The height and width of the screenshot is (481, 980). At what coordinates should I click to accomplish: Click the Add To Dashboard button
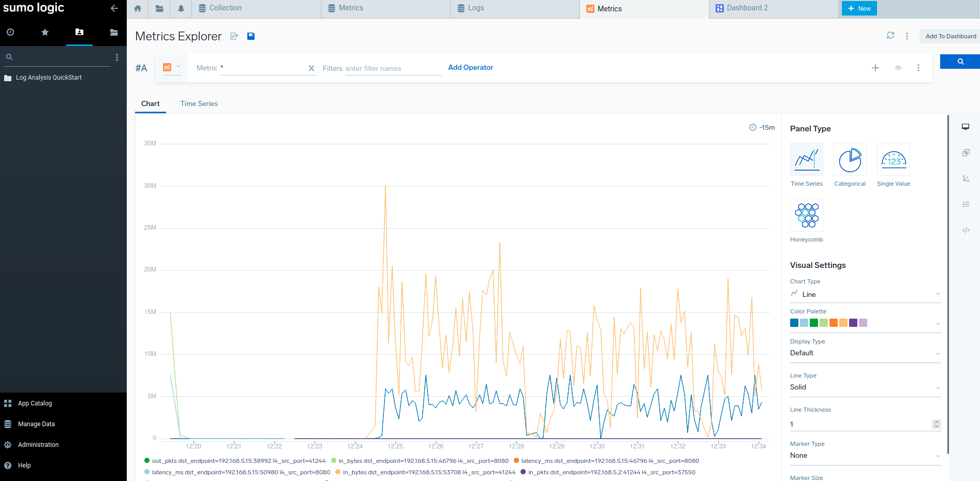951,36
